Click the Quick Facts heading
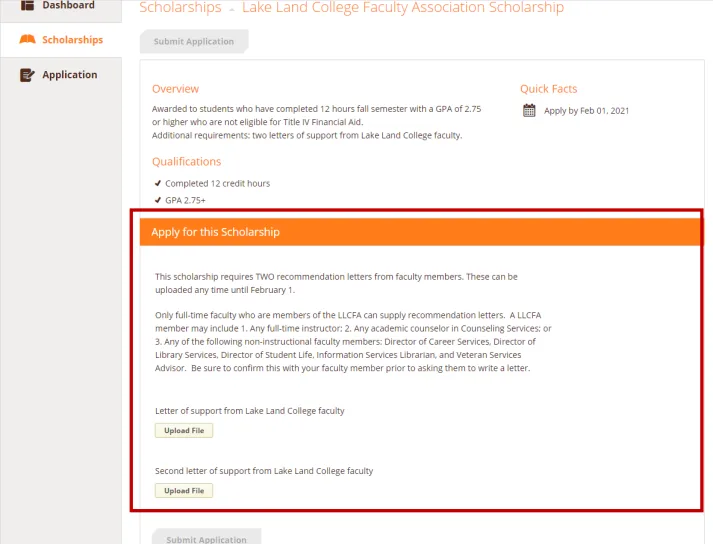The height and width of the screenshot is (544, 713). click(x=548, y=89)
